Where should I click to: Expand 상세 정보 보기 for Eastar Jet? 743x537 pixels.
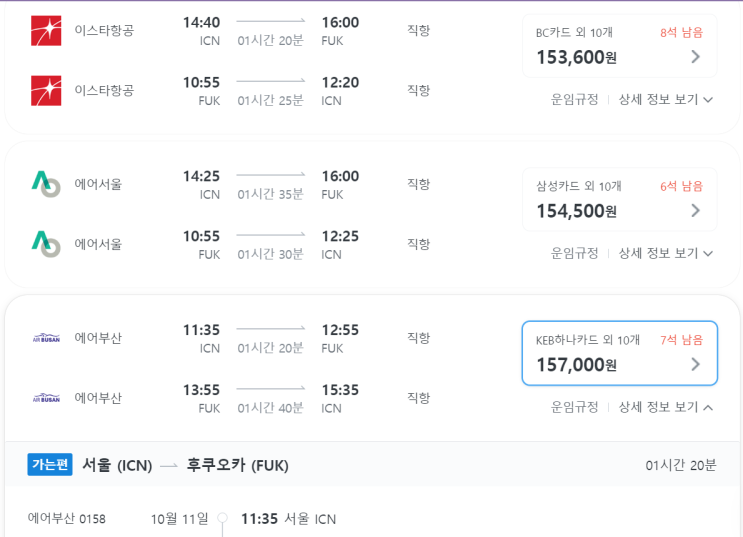pyautogui.click(x=665, y=100)
